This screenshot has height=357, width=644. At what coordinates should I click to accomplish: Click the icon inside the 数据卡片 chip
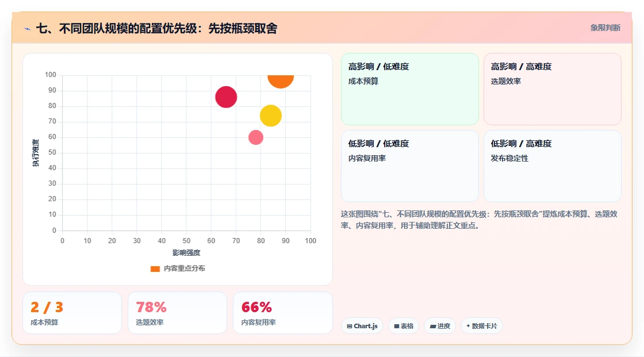468,326
